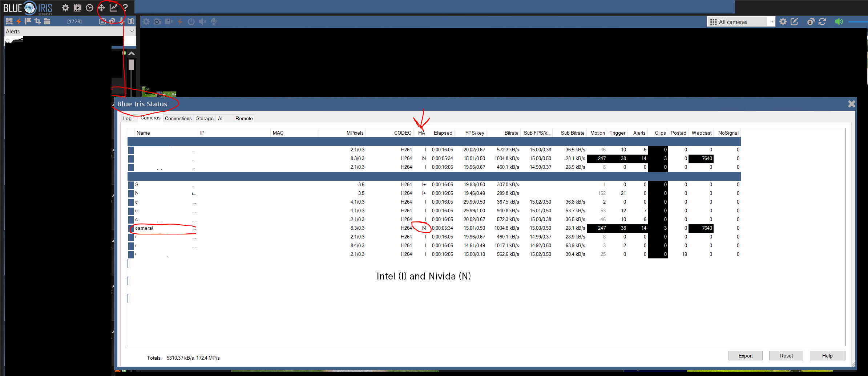Open the Alerts dropdown in clips panel
Screen dimensions: 868x376
[70, 32]
